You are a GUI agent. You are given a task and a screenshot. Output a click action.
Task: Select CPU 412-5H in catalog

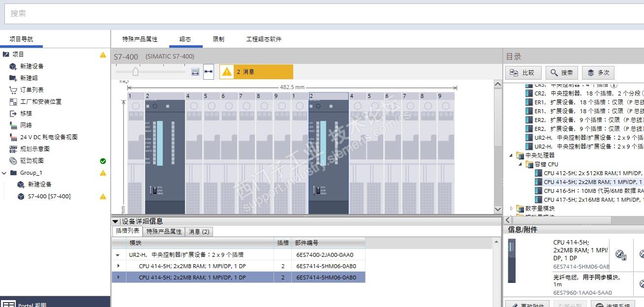(x=588, y=173)
